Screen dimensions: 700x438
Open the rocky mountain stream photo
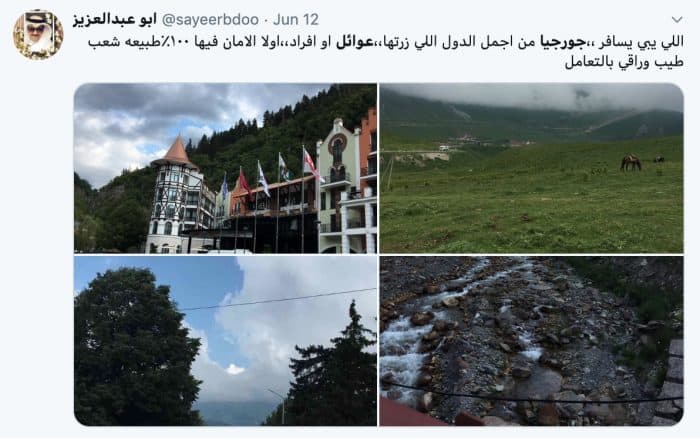coord(531,341)
